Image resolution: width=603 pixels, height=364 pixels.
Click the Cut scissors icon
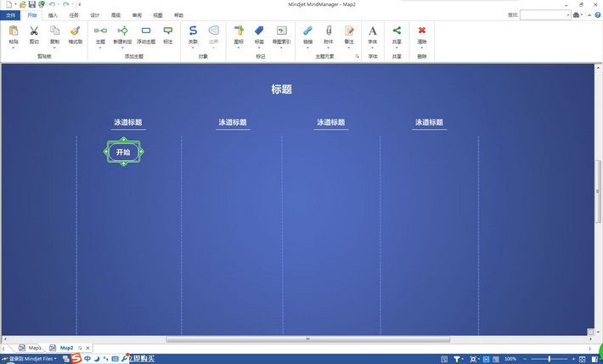click(34, 31)
